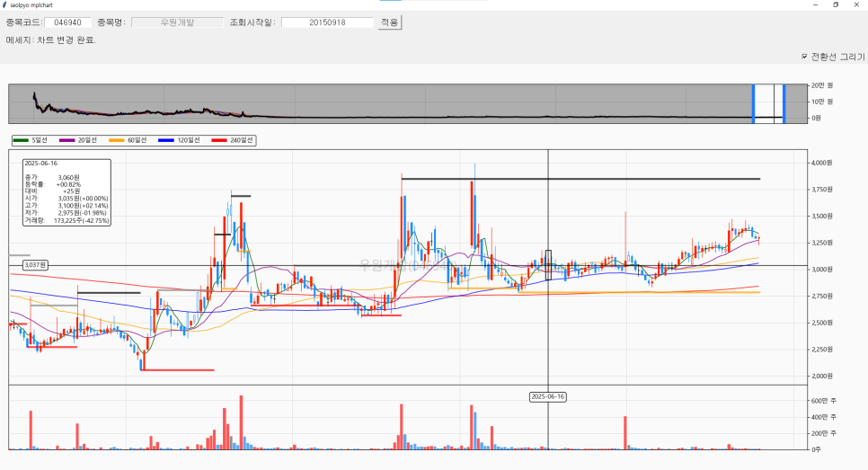Click the 시가 3,035원 row in info box
The image size is (868, 470).
coord(66,199)
